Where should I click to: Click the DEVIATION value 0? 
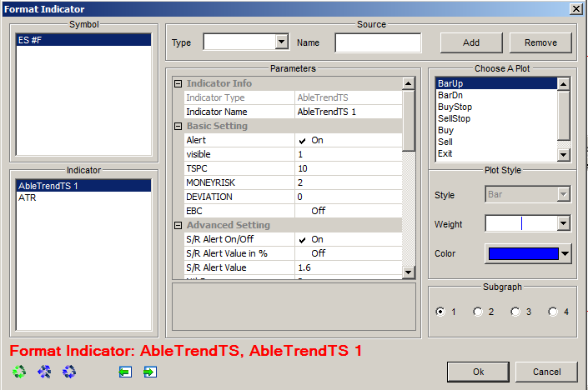click(x=349, y=197)
